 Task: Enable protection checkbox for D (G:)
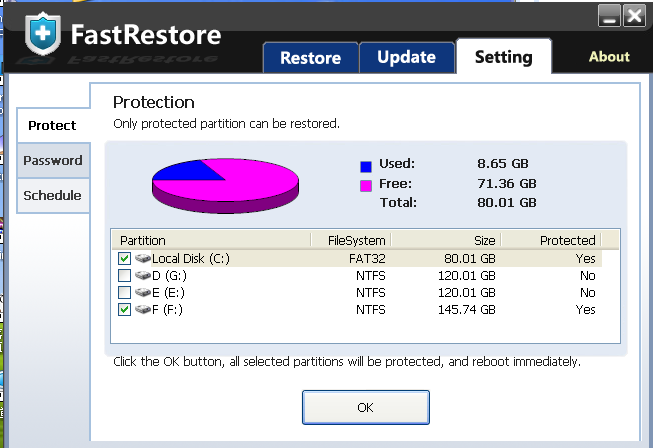[124, 276]
